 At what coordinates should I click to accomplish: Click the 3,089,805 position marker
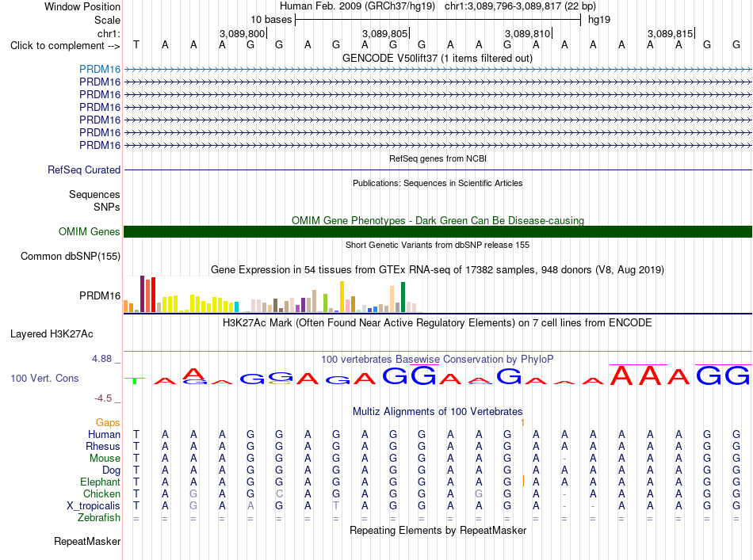point(384,33)
